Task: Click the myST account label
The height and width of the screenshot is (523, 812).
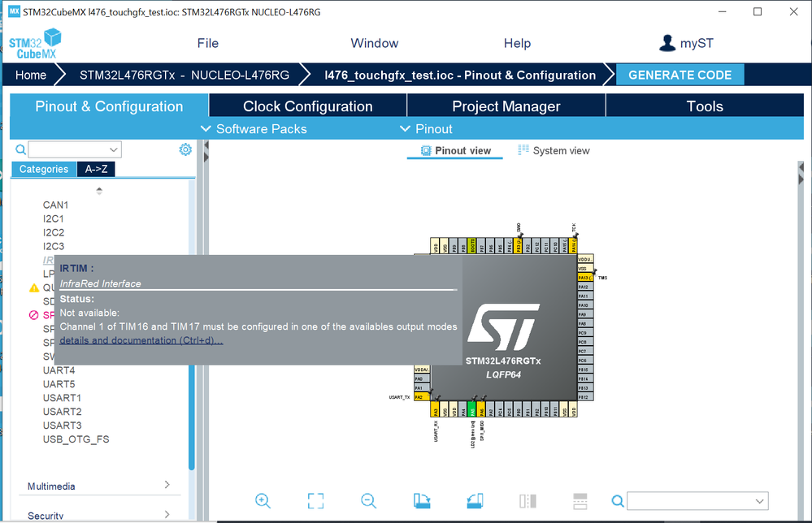Action: [697, 43]
